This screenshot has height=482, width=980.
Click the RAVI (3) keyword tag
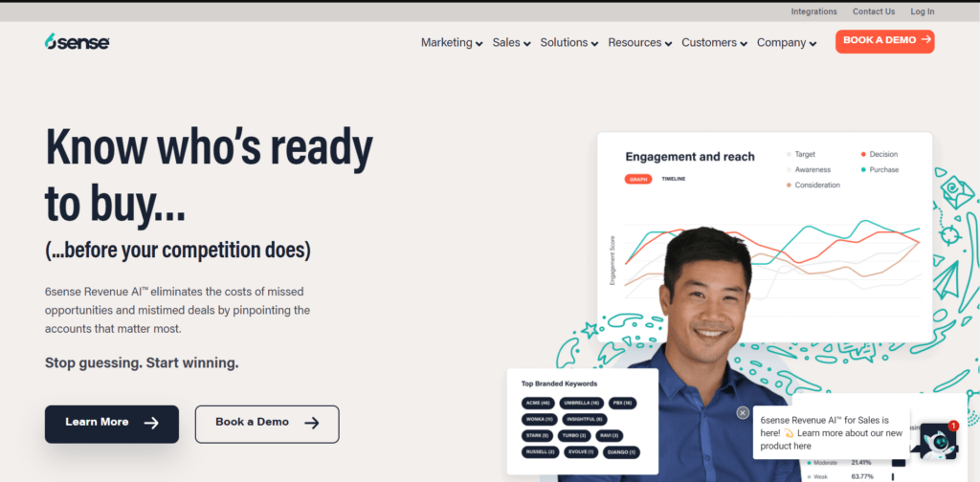610,436
